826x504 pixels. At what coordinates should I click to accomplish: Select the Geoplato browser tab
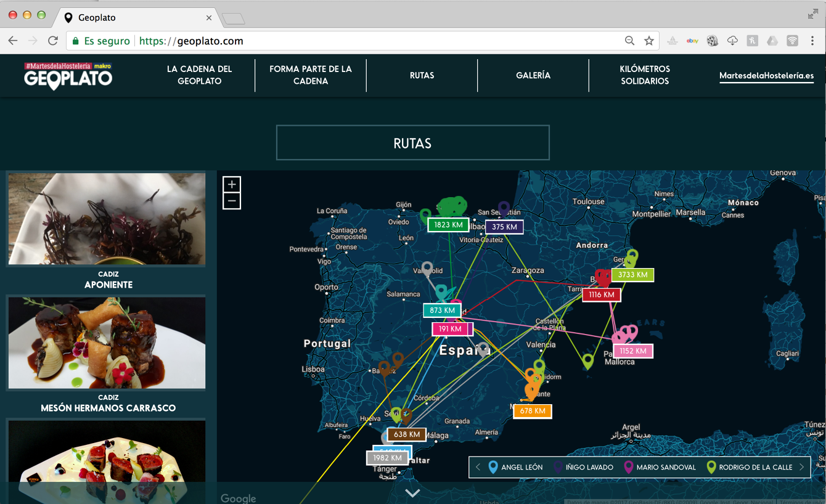pyautogui.click(x=136, y=18)
